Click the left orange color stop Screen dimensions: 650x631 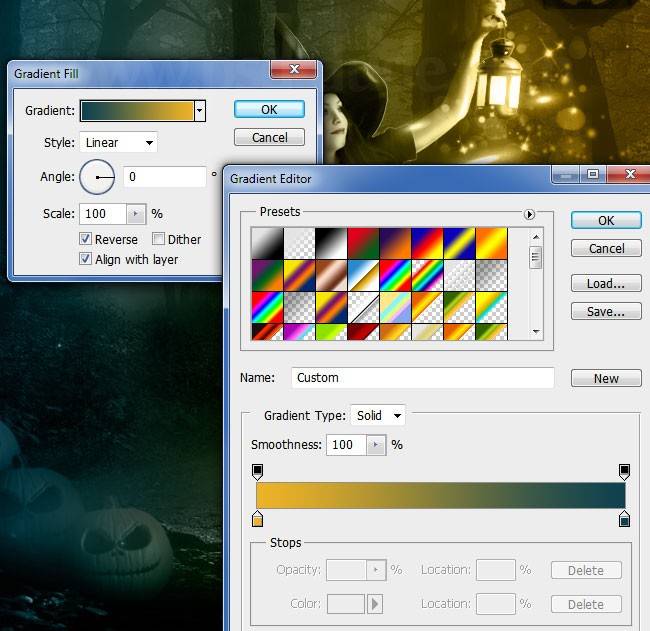pyautogui.click(x=257, y=519)
